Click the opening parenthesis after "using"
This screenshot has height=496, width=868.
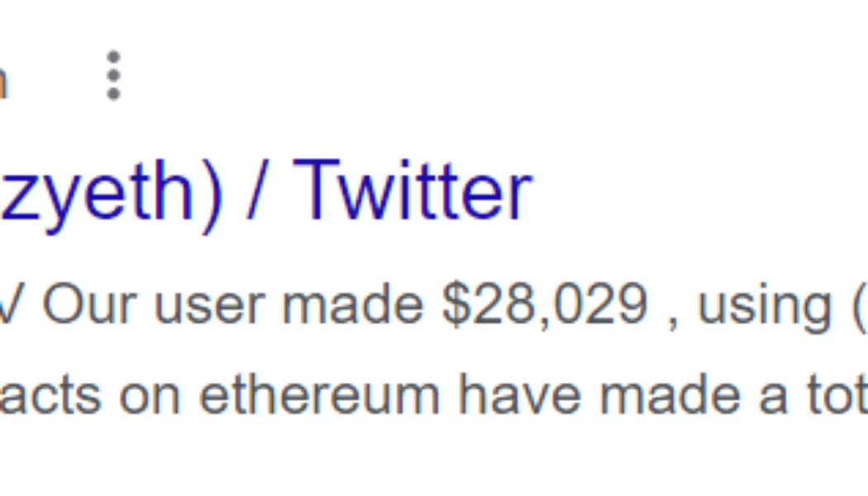click(858, 306)
